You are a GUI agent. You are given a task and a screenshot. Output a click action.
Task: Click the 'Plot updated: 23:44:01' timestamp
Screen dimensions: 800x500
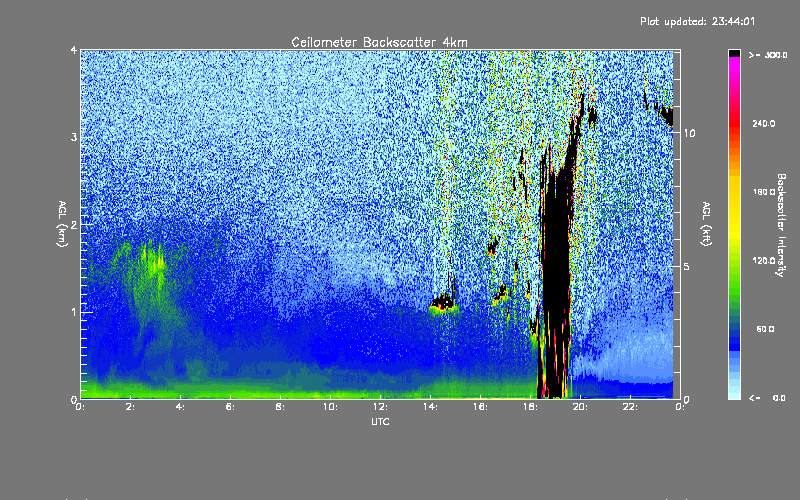(697, 21)
